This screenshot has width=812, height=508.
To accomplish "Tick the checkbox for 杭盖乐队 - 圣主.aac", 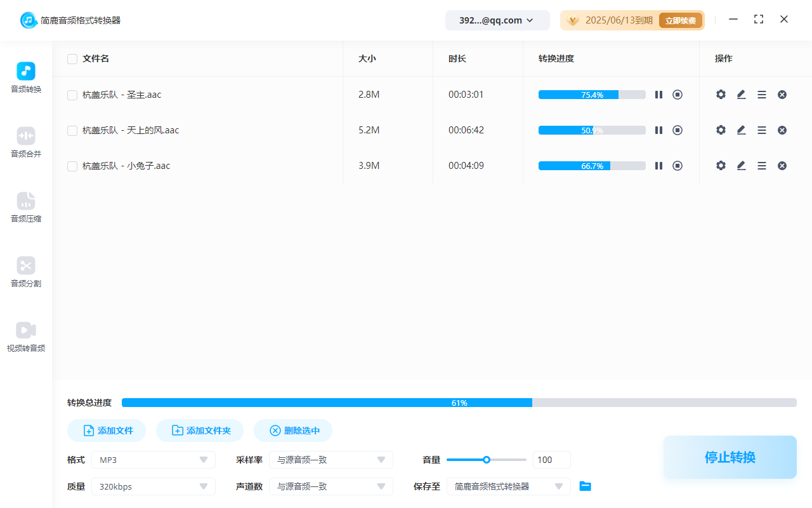I will tap(72, 95).
